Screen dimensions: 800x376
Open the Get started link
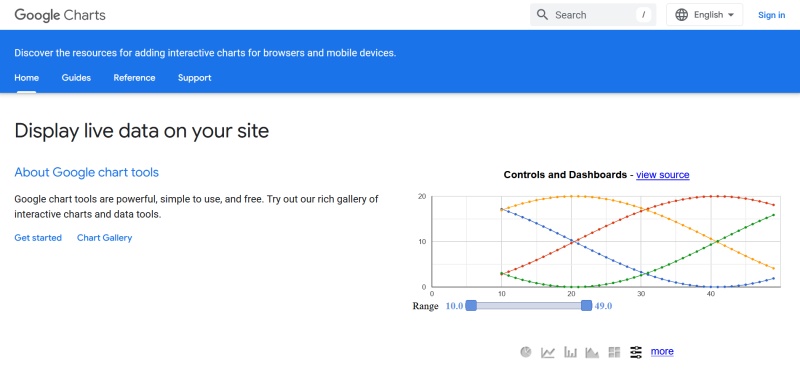38,238
